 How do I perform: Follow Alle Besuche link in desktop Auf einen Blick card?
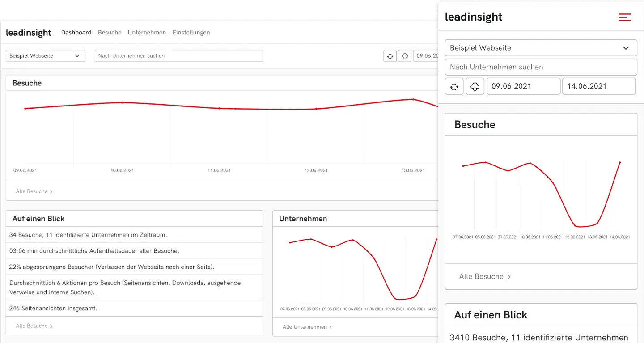[x=34, y=326]
